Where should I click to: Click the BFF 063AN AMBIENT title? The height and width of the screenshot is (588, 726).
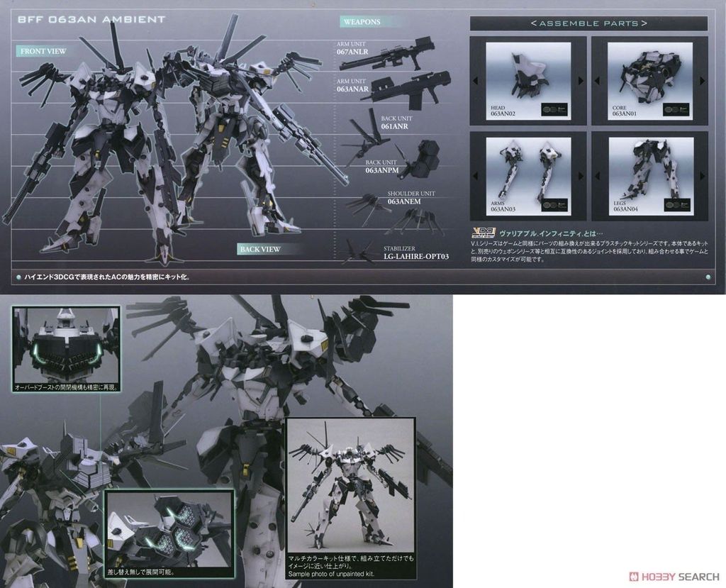(x=91, y=19)
